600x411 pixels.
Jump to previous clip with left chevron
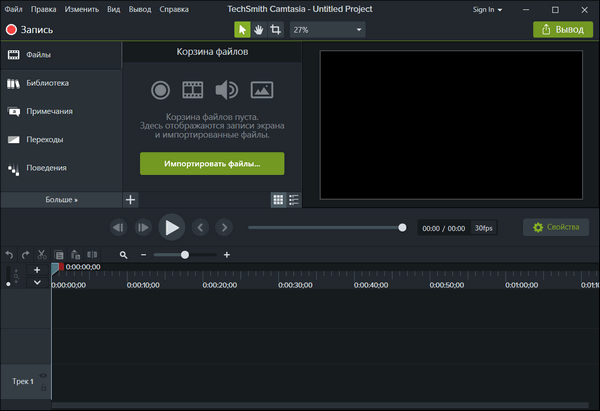click(x=200, y=228)
